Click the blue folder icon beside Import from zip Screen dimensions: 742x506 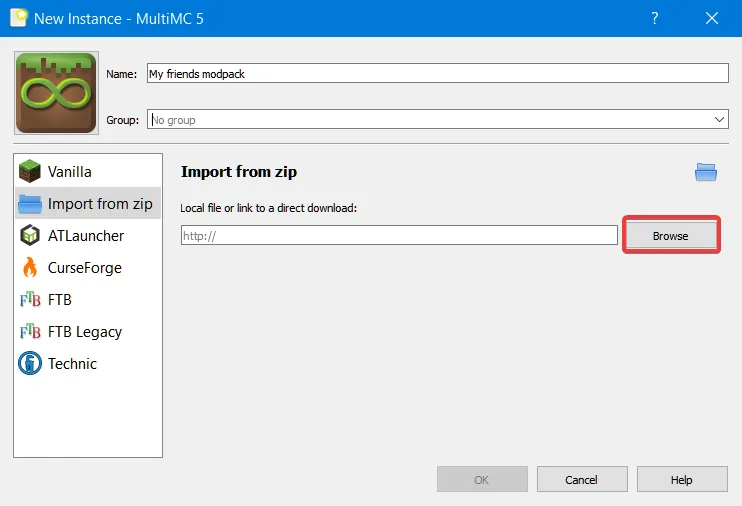pyautogui.click(x=30, y=204)
